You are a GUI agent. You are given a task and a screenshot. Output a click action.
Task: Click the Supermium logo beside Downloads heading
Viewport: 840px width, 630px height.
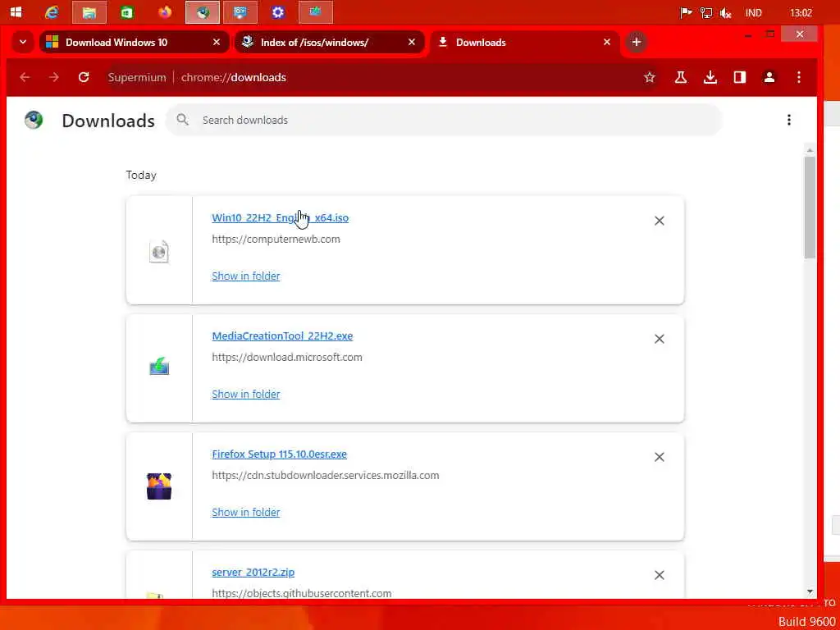pyautogui.click(x=33, y=120)
